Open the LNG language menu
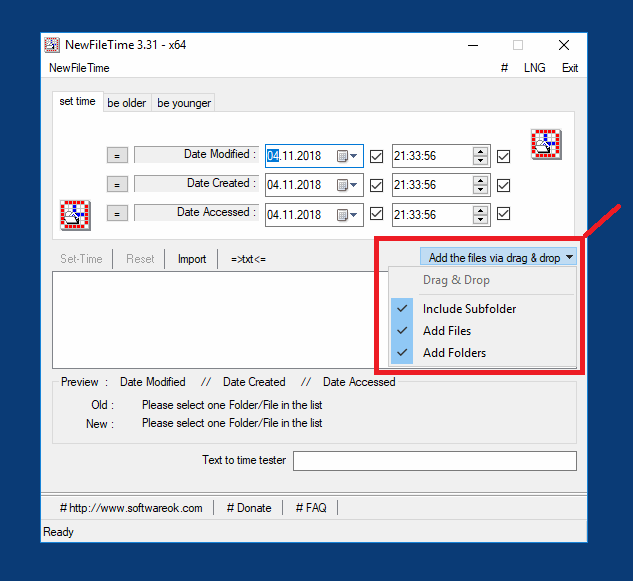This screenshot has height=581, width=633. [x=534, y=68]
